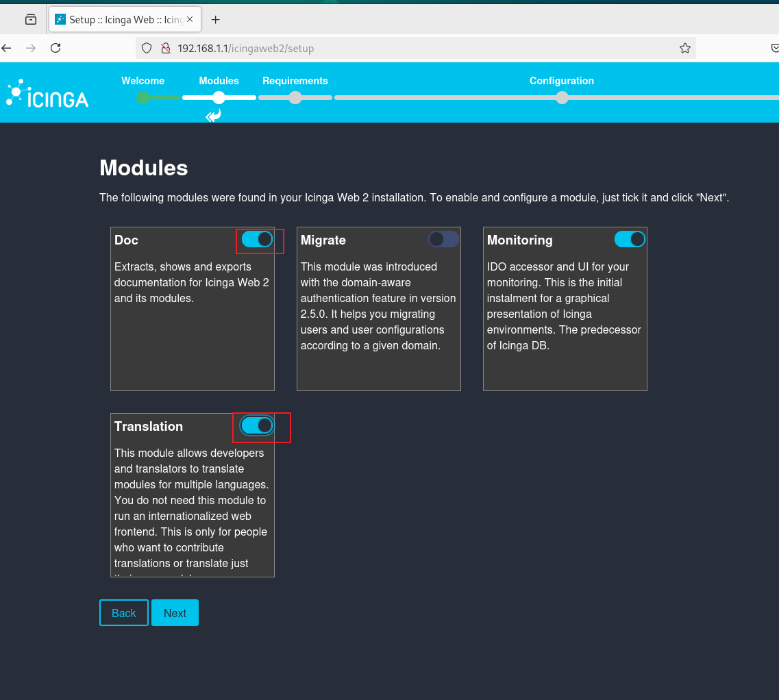Close the Setup Icinga Web tab
This screenshot has height=700, width=779.
point(190,19)
